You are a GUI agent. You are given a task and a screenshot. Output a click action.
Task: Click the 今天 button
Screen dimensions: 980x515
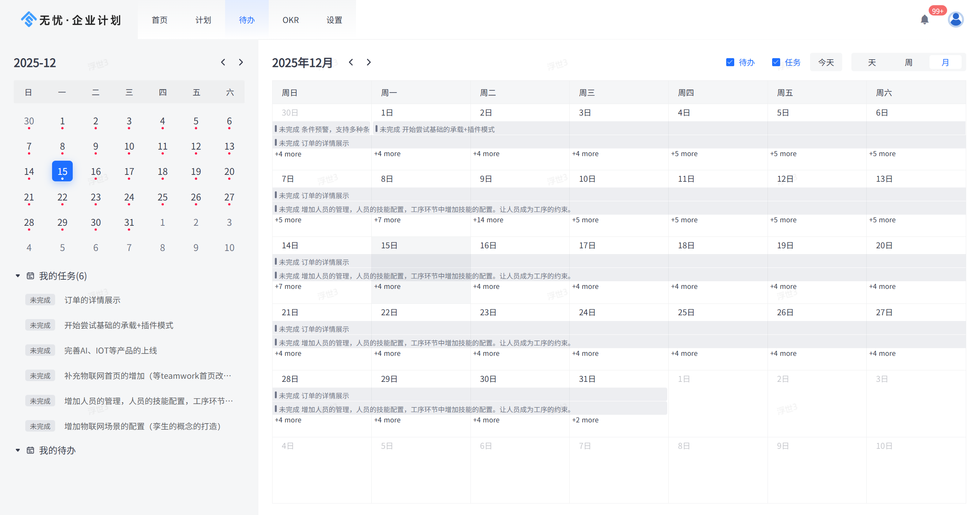tap(826, 62)
